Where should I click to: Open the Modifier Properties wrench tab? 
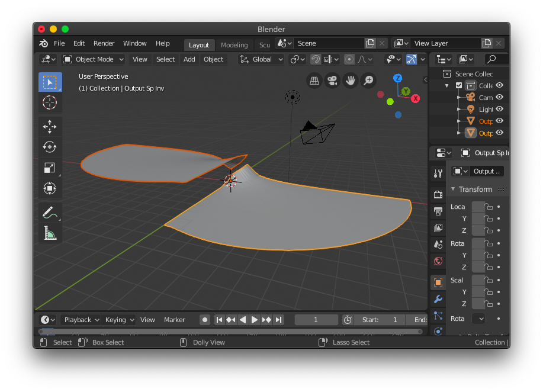click(x=438, y=299)
